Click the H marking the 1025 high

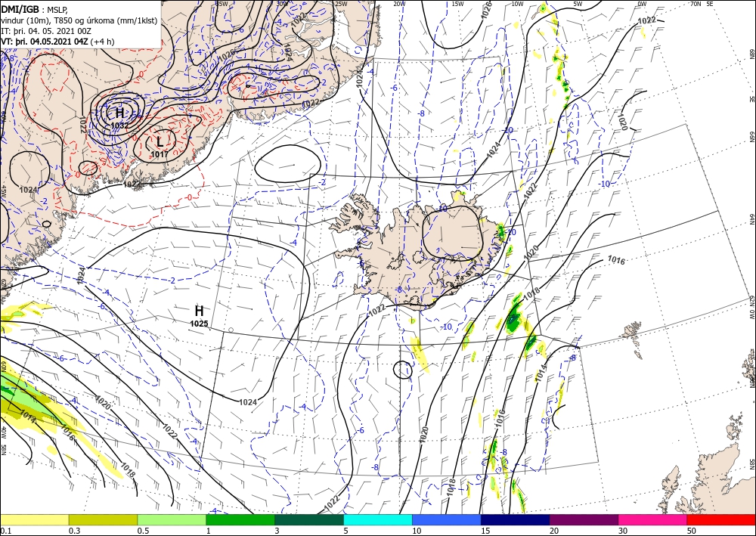point(199,311)
